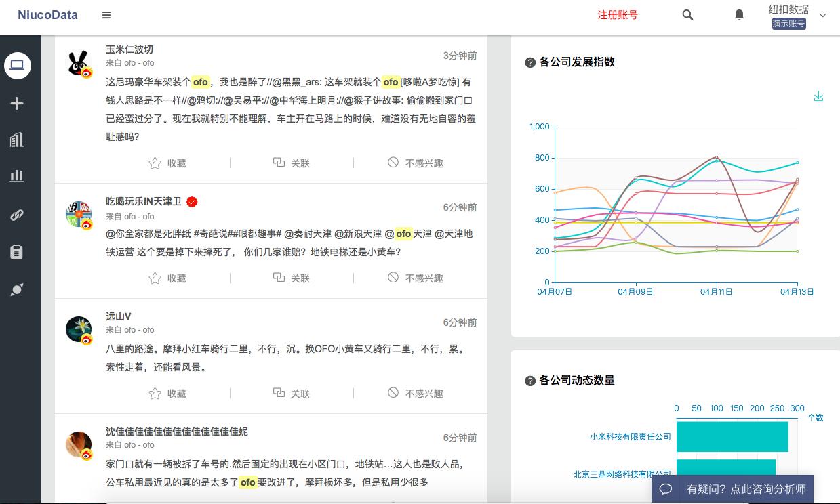Screen dimensions: 840x504
Task: Click the chain link icon in the sidebar
Action: 17,215
